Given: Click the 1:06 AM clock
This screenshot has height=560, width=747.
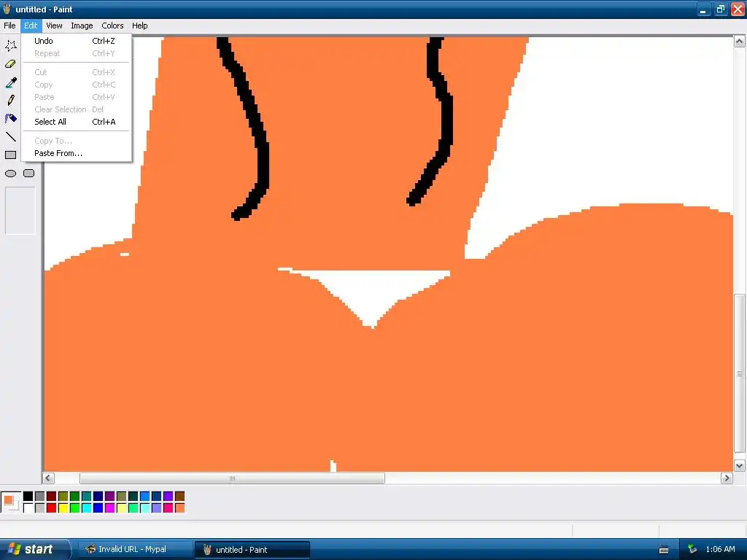Looking at the screenshot, I should 720,550.
